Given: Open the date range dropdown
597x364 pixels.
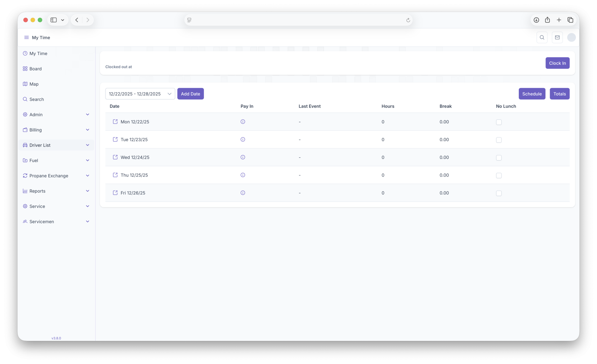Looking at the screenshot, I should (x=140, y=94).
